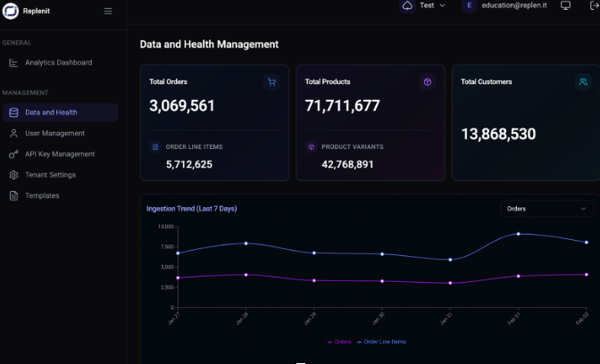Click the shopping cart icon on Total Orders
The image size is (600, 364).
(271, 82)
